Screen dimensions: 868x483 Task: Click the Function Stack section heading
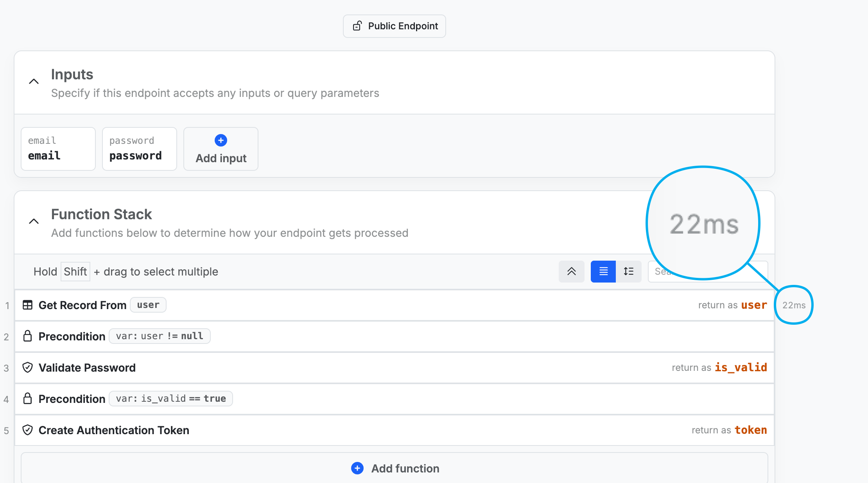click(x=102, y=214)
